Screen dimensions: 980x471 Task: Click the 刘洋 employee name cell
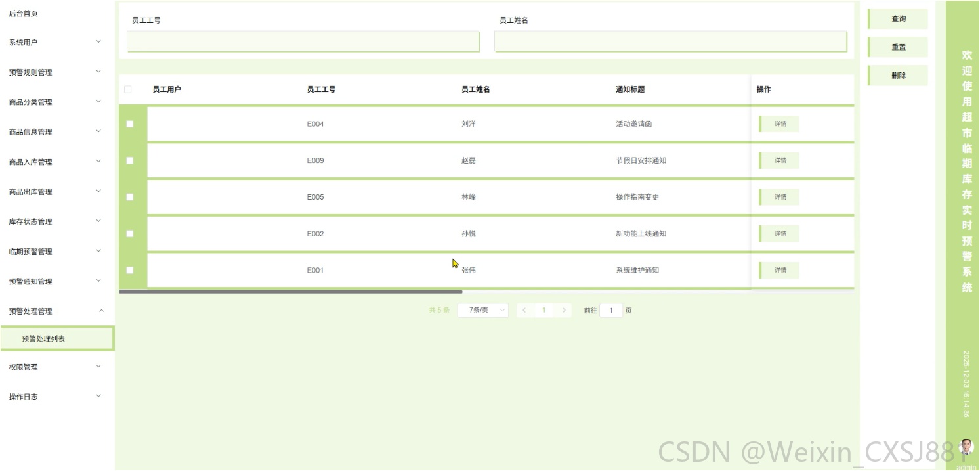pyautogui.click(x=469, y=123)
